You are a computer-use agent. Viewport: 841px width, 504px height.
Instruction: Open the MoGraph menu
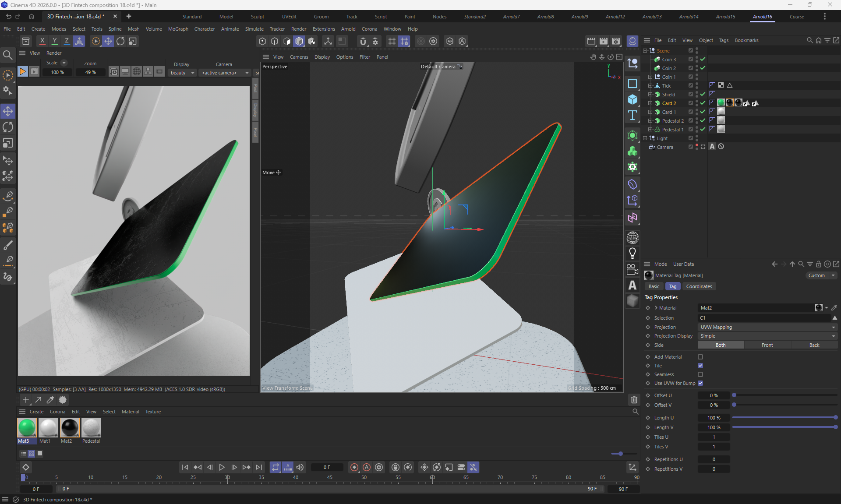click(178, 29)
